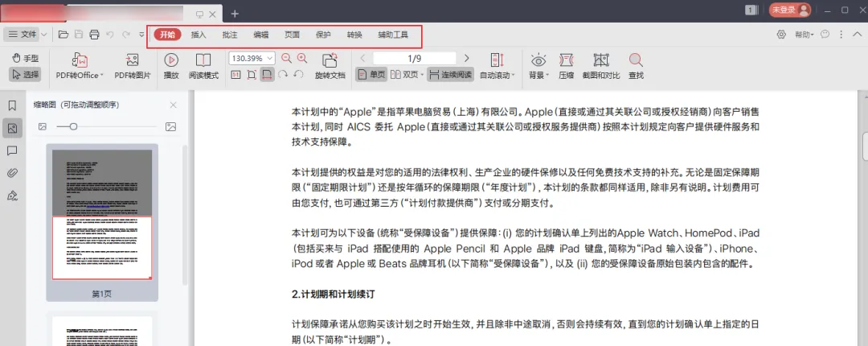Switch to the 编辑 tab

point(260,35)
